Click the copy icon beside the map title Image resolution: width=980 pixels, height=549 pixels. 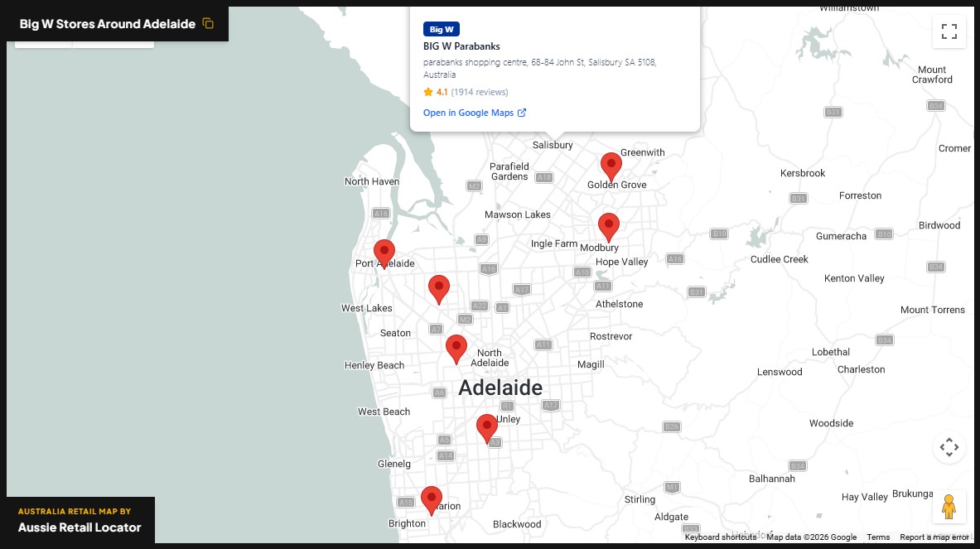[208, 24]
